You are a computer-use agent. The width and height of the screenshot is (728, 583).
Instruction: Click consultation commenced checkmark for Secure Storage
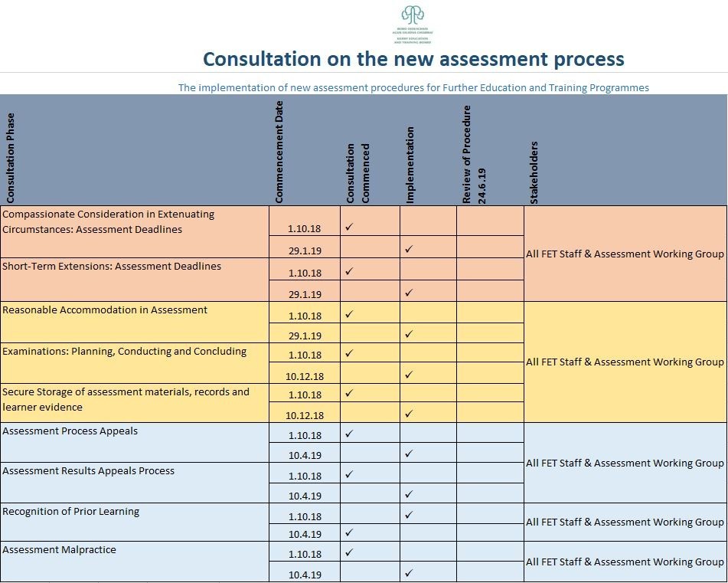click(349, 393)
